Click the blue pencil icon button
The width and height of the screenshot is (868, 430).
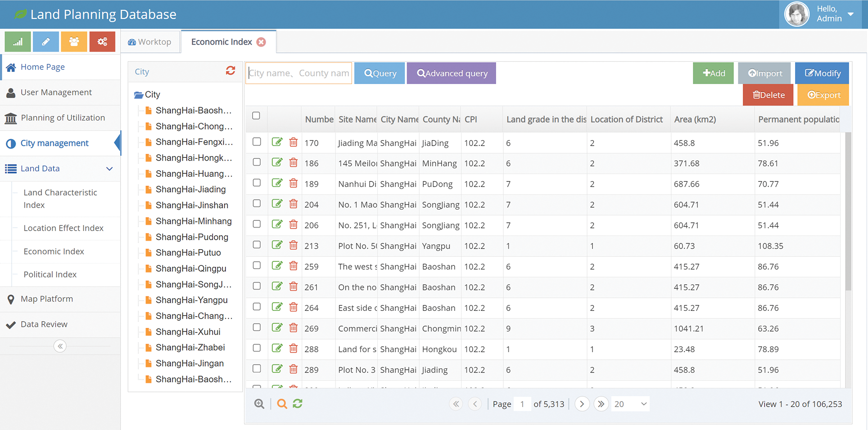coord(46,42)
